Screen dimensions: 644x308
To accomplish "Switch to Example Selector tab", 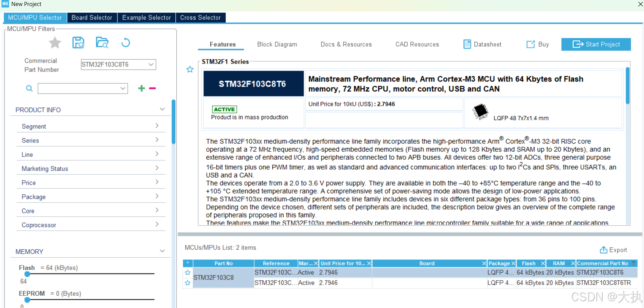I will (x=146, y=18).
